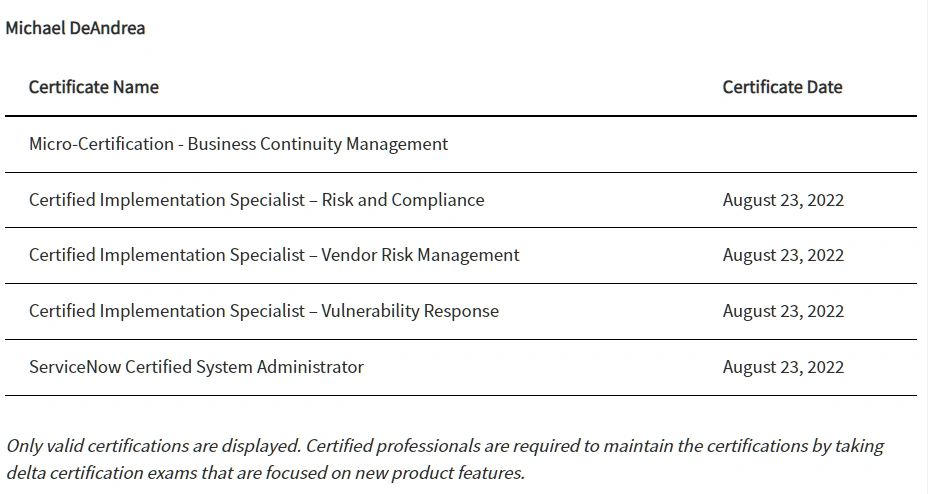This screenshot has width=928, height=494.
Task: Click the date beside Certified System Administrator
Action: click(x=783, y=367)
